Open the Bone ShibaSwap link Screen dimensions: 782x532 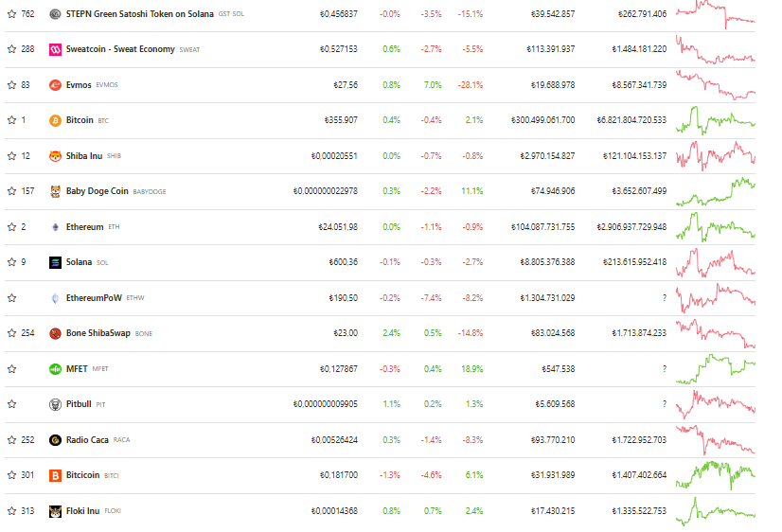pyautogui.click(x=98, y=333)
